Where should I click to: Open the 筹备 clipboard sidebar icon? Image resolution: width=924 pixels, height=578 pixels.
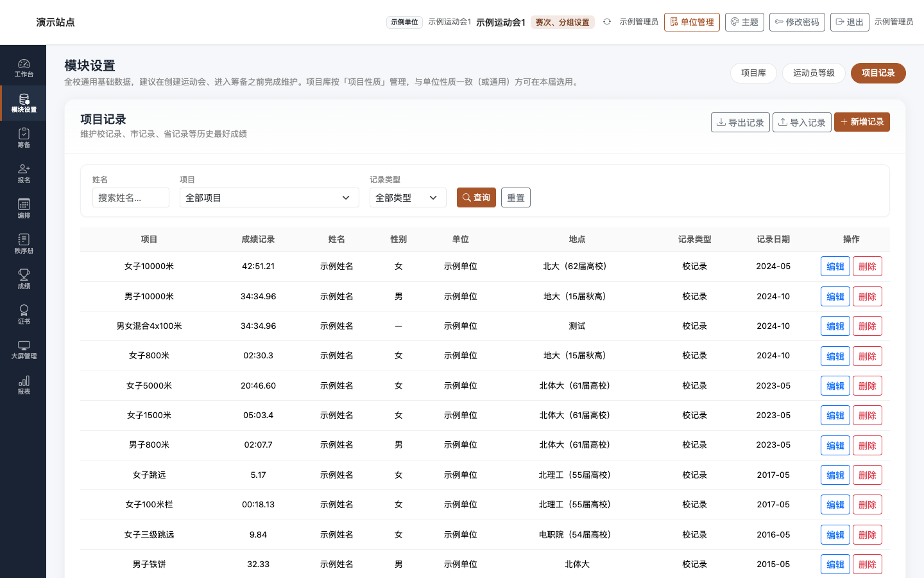24,138
